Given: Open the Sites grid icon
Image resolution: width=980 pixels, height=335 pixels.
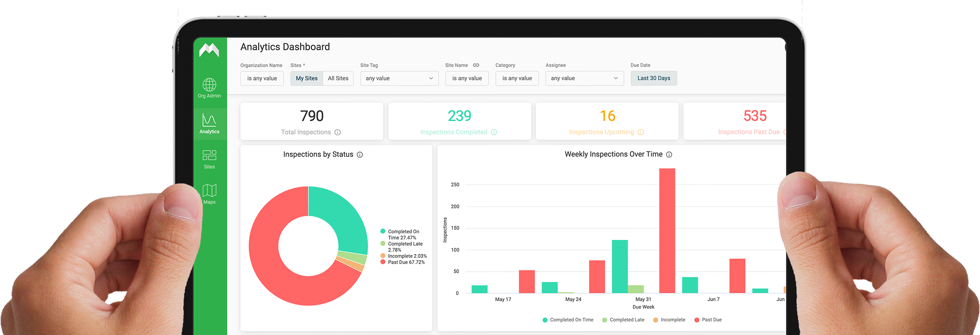Looking at the screenshot, I should (209, 155).
